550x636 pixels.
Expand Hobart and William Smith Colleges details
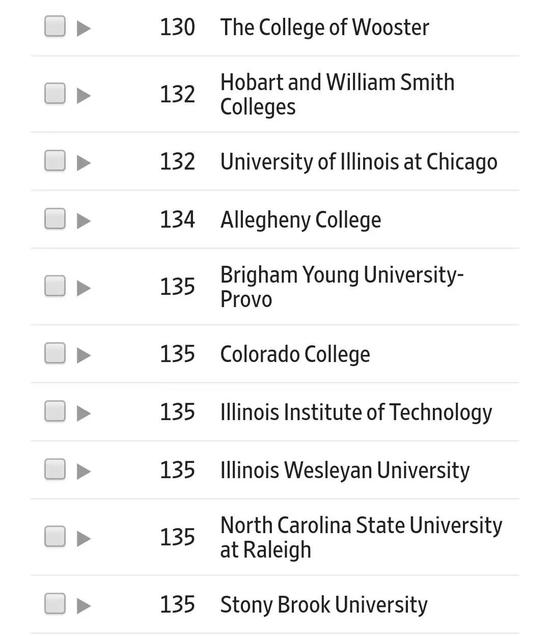[84, 96]
